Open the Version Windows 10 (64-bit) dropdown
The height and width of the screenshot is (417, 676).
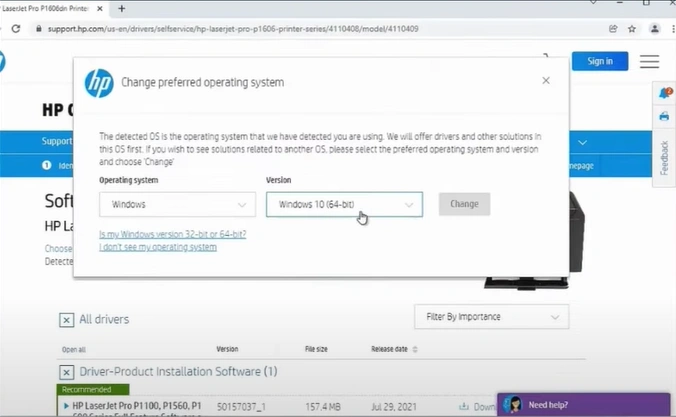(344, 204)
